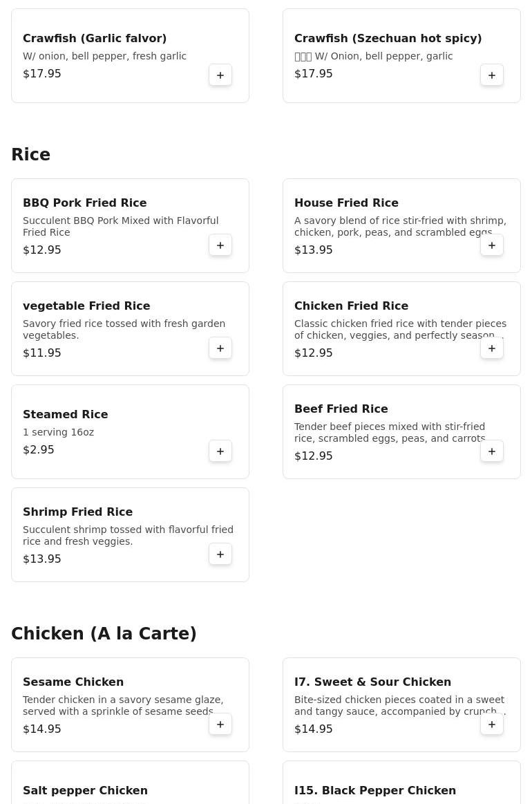Add Sesame Chicken to cart

click(220, 724)
